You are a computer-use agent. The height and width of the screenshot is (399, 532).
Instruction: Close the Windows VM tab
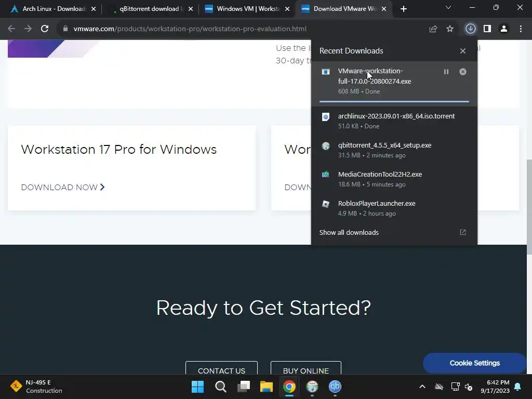click(287, 9)
